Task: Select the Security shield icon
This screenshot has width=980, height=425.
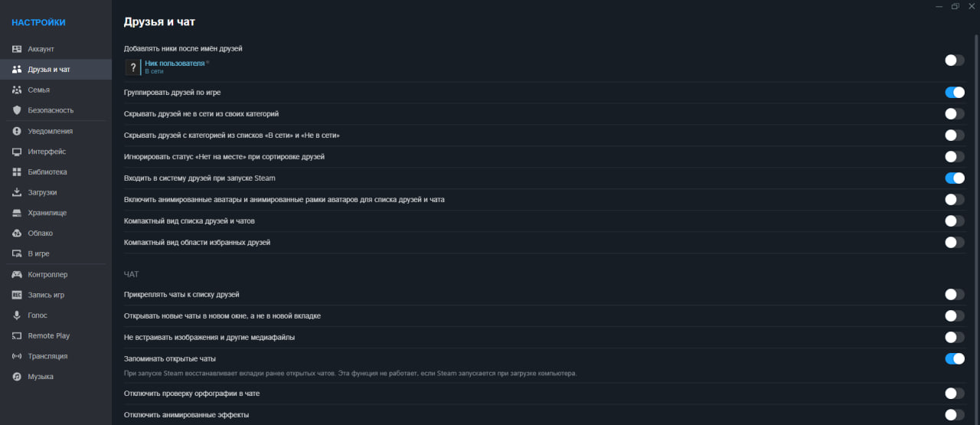Action: (x=17, y=110)
